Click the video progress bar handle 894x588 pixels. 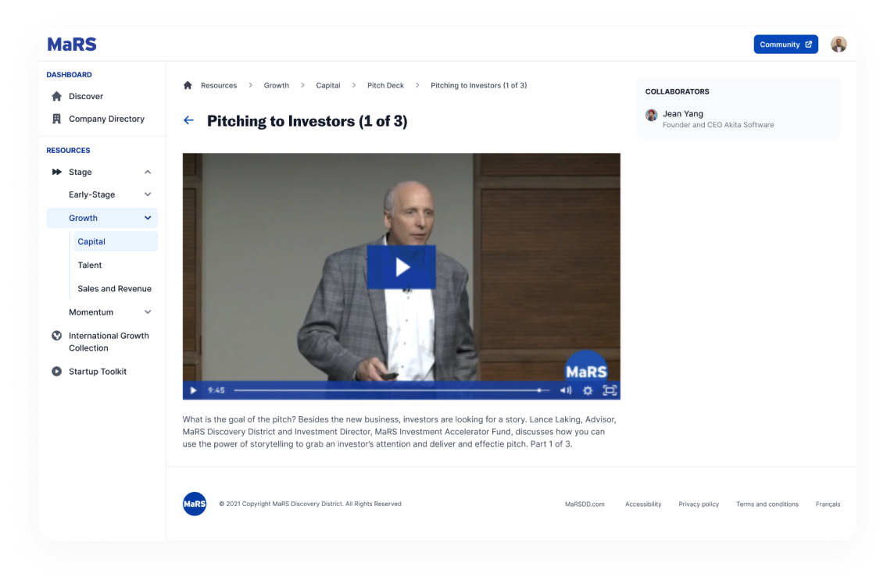[x=538, y=390]
